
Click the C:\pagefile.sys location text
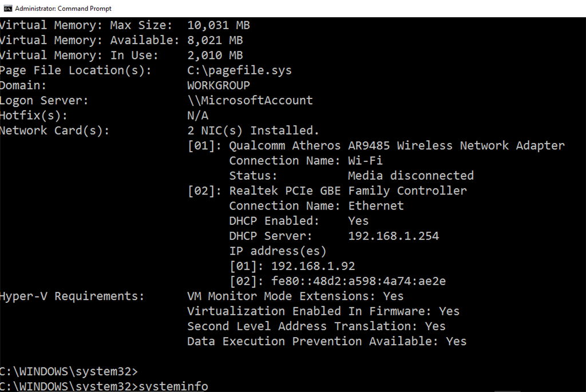click(x=239, y=70)
